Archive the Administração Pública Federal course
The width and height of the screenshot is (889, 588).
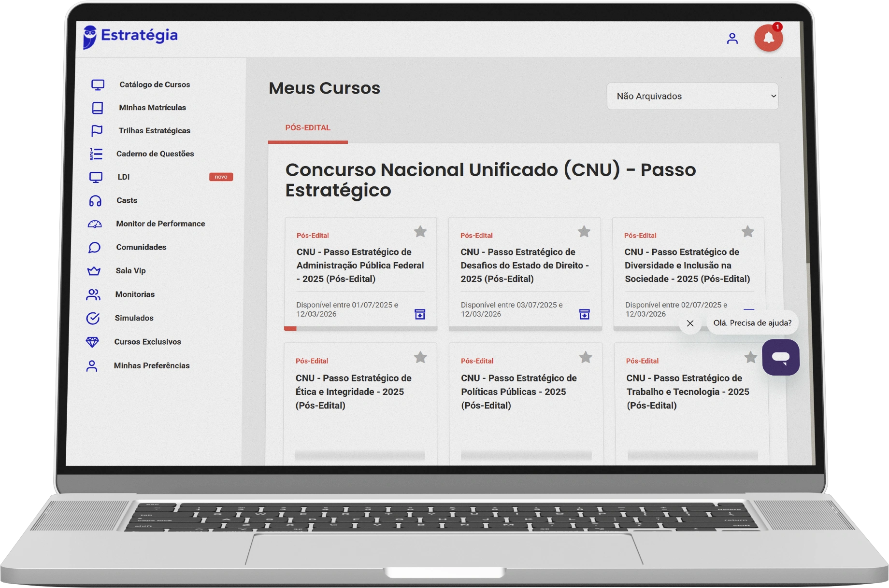click(x=420, y=314)
